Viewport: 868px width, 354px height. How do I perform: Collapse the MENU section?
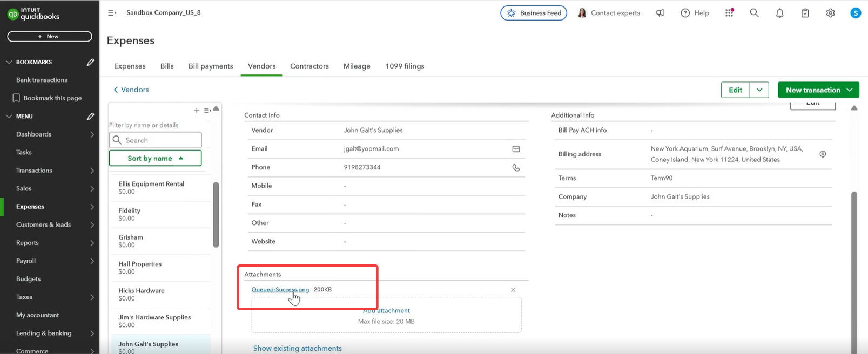pyautogui.click(x=9, y=116)
